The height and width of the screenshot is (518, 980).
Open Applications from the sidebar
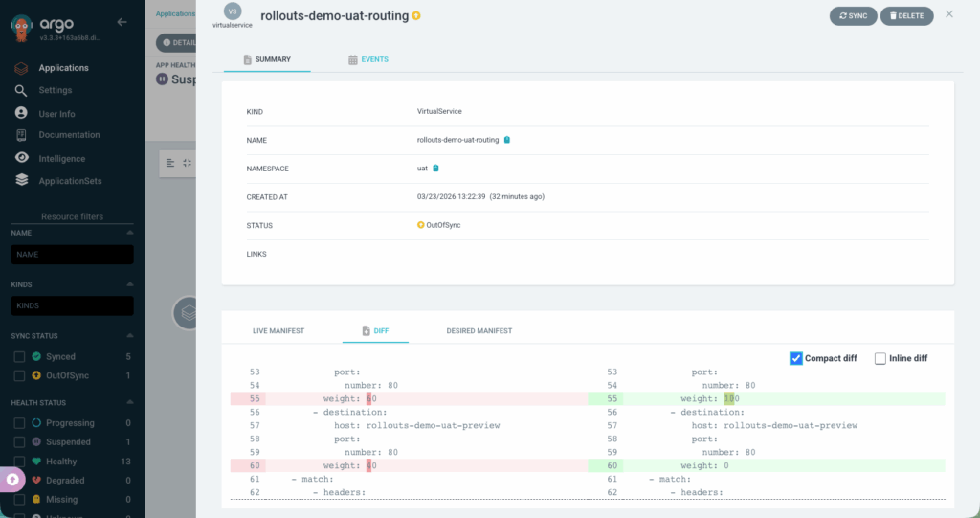click(x=63, y=68)
